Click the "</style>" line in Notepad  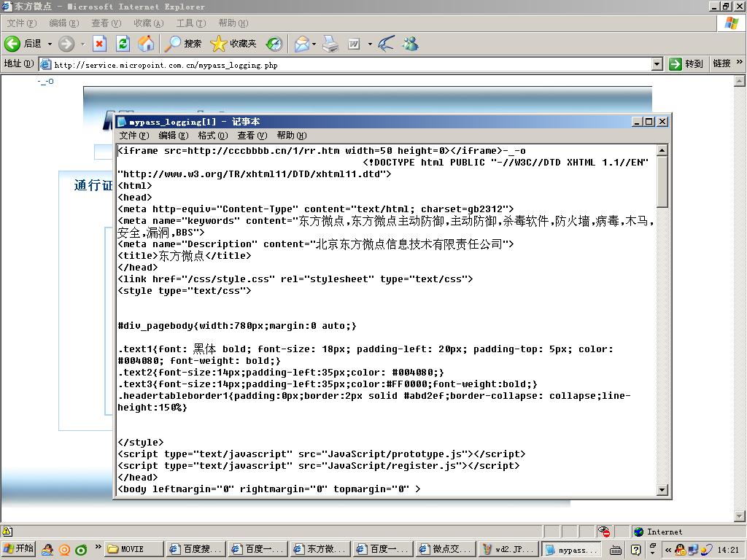[141, 443]
